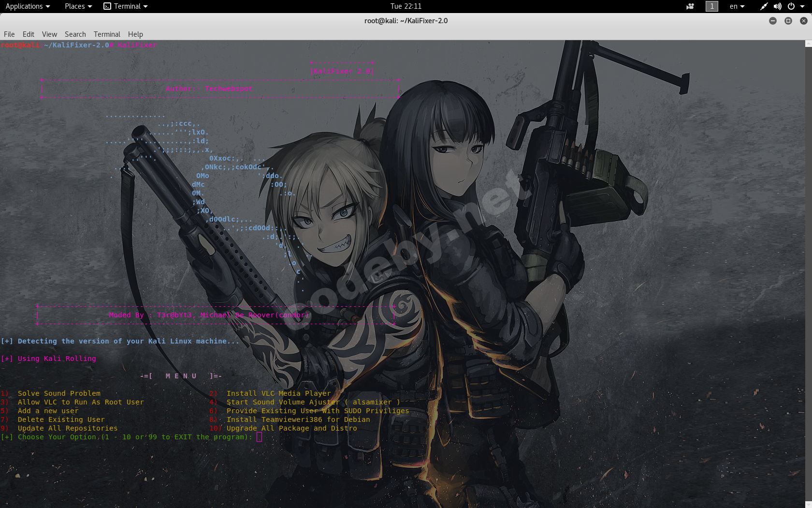Click the screen recorder camera icon in top bar

pyautogui.click(x=690, y=6)
